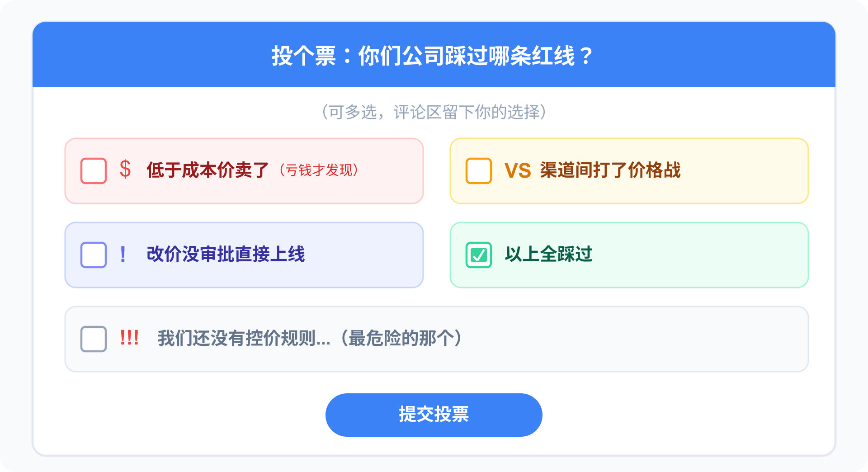Click the red dollar sign icon
The image size is (868, 472).
click(125, 170)
